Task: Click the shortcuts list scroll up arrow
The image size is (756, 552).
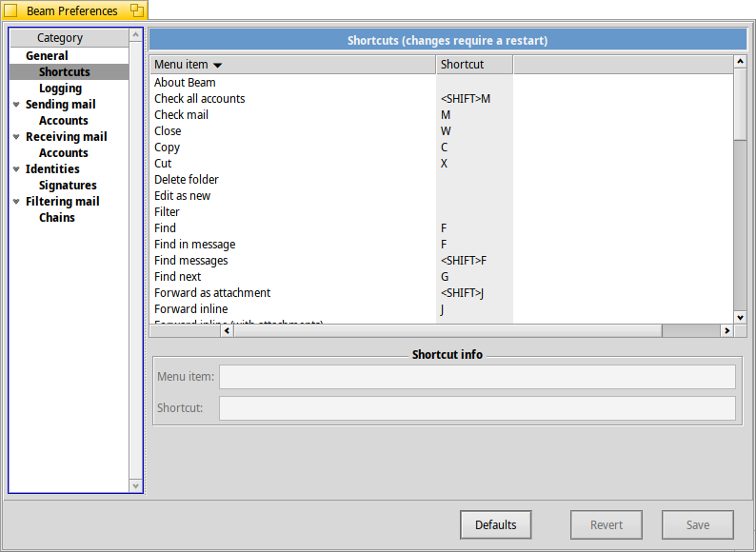Action: click(x=740, y=62)
